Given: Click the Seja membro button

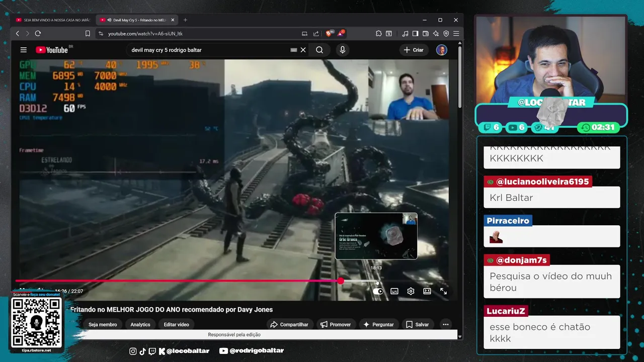Looking at the screenshot, I should coord(103,324).
